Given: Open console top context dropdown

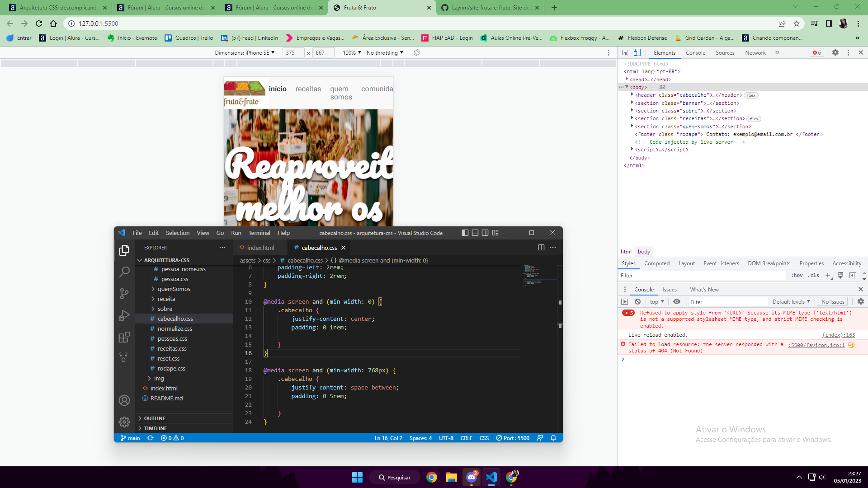Looking at the screenshot, I should (657, 302).
